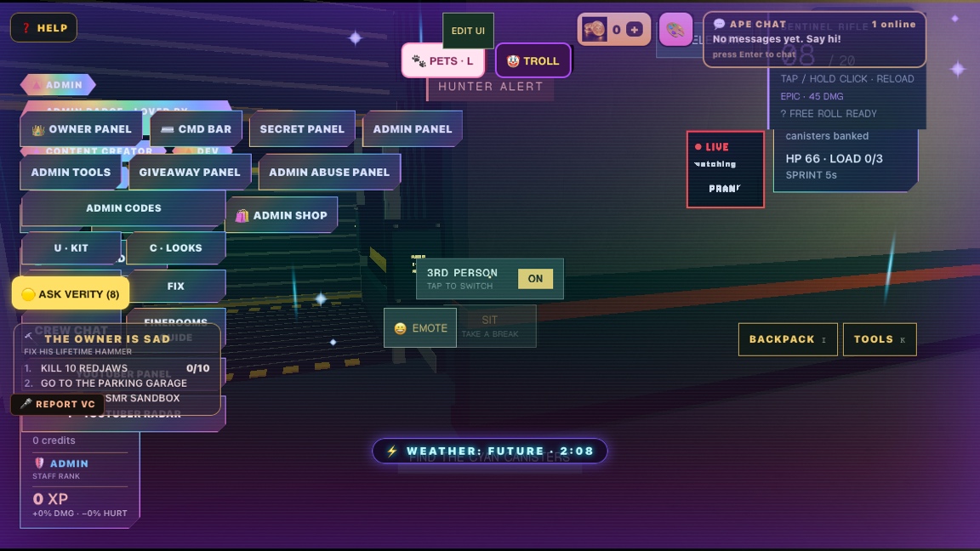Open the BACKPACK
This screenshot has width=980, height=551.
pos(788,339)
